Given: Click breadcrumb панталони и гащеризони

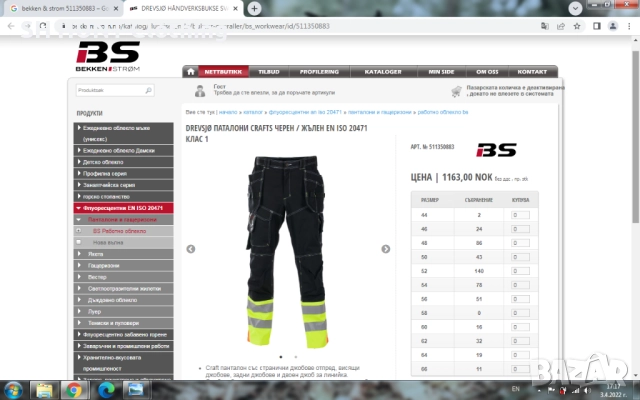Looking at the screenshot, I should [x=380, y=112].
